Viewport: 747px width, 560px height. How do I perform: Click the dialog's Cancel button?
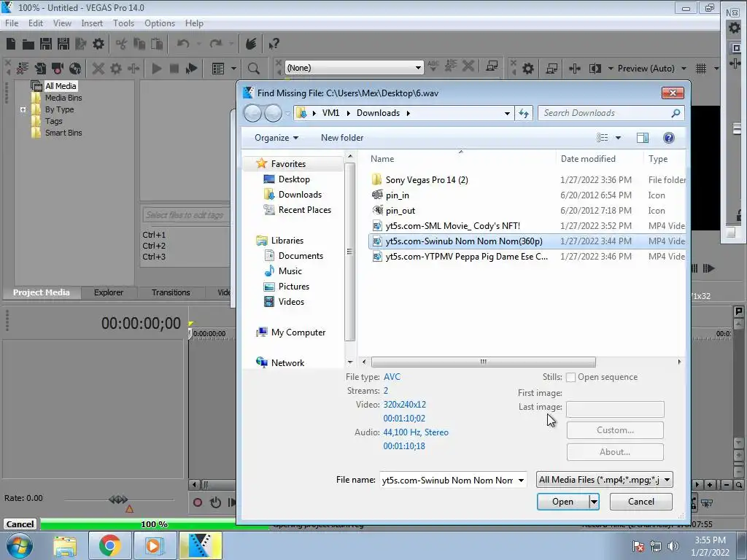click(x=640, y=502)
